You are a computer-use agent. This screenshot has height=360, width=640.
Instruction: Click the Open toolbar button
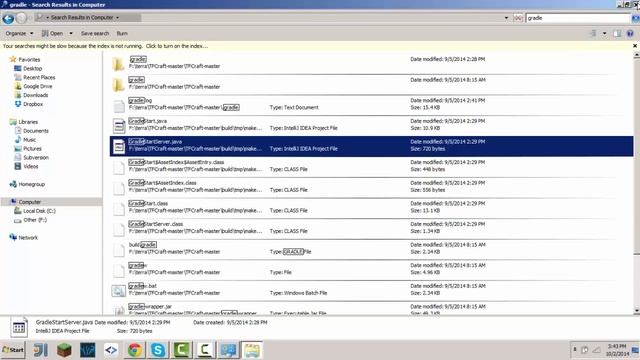53,33
